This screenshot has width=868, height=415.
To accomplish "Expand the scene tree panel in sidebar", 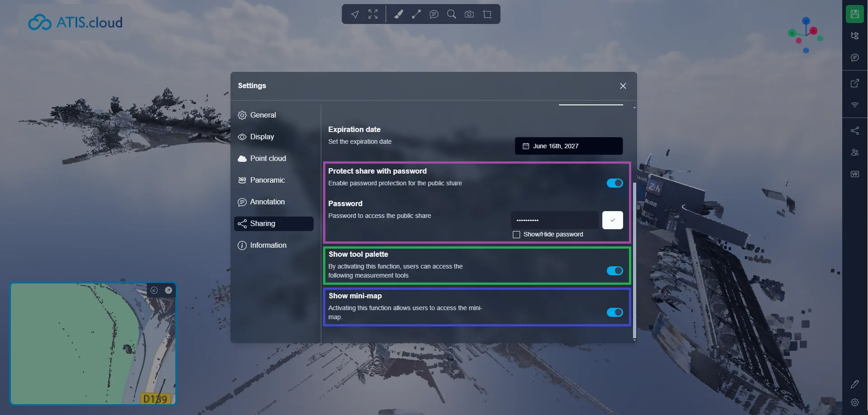I will [x=854, y=35].
